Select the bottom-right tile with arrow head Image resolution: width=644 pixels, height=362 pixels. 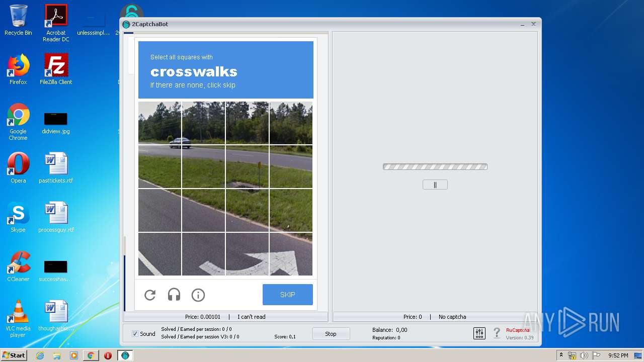[291, 254]
